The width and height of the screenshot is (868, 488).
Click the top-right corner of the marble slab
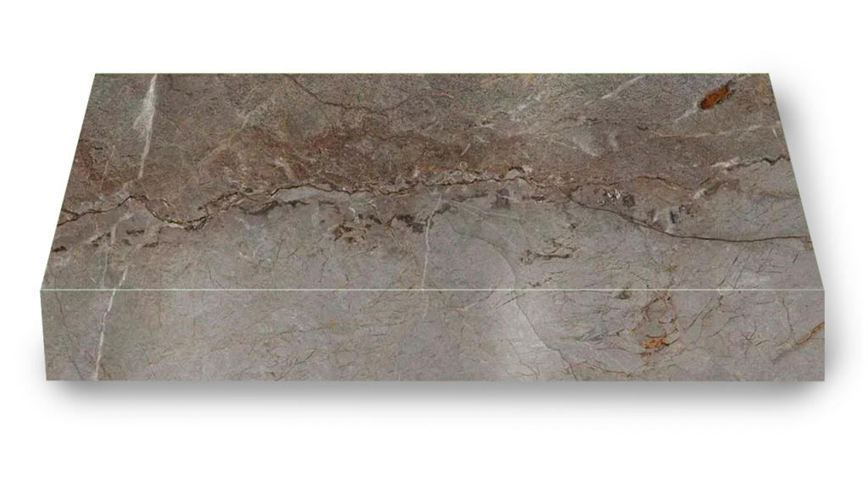pyautogui.click(x=773, y=75)
